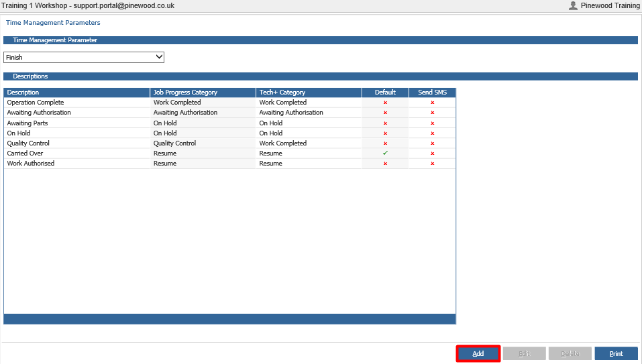642x364 pixels.
Task: Select the Operation Complete row
Action: click(x=229, y=103)
